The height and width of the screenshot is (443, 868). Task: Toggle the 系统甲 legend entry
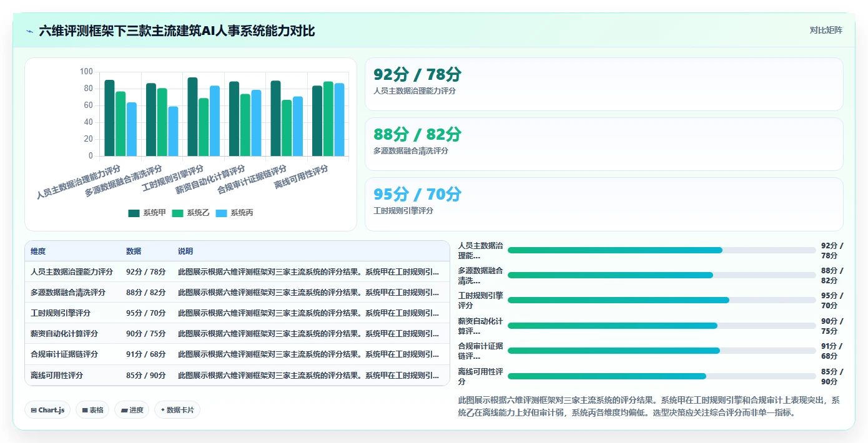[x=147, y=213]
